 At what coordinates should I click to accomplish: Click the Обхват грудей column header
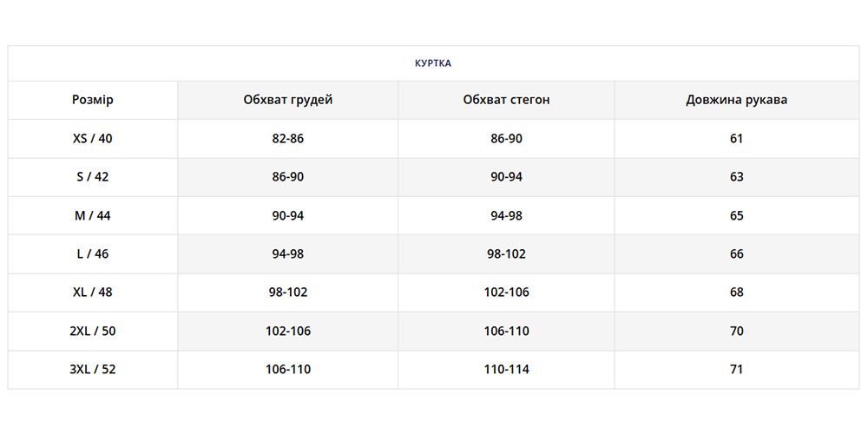click(x=288, y=100)
